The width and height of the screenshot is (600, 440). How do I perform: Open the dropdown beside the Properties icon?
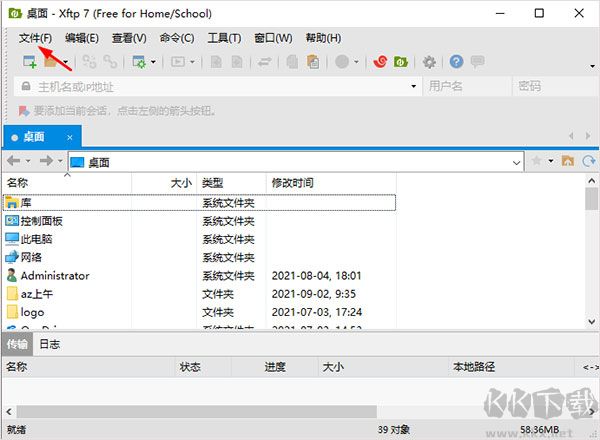point(153,62)
